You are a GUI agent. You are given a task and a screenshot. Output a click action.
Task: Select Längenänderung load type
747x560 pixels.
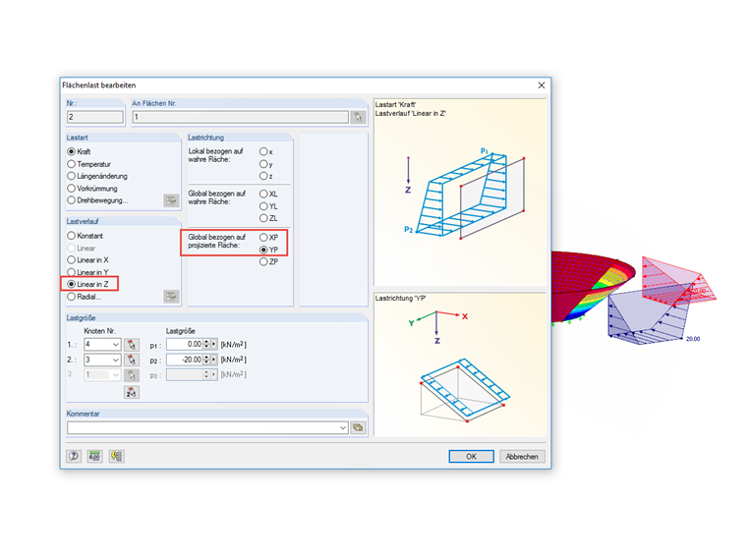click(x=72, y=176)
